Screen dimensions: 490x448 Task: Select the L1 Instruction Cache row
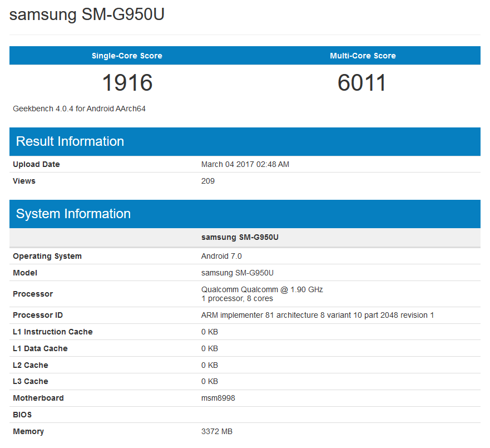(53, 332)
